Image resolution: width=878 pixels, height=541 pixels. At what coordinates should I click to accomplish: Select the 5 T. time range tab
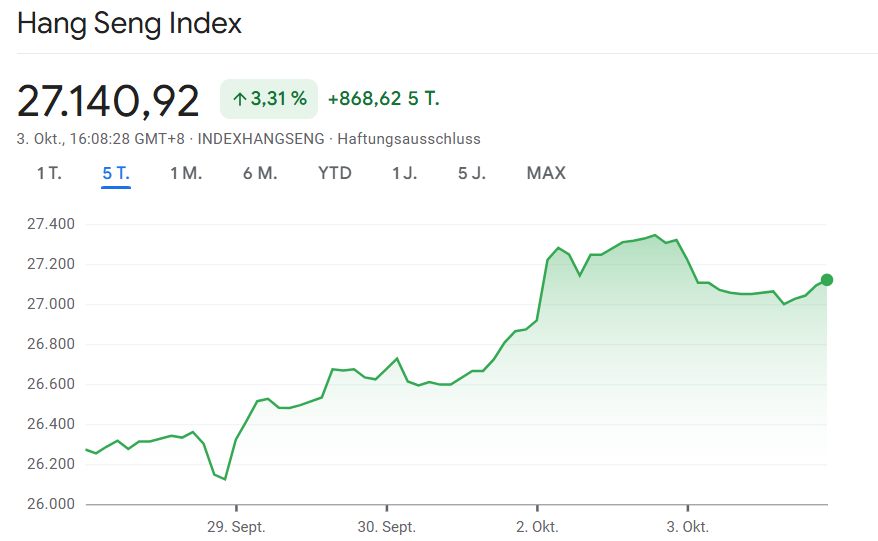click(x=116, y=173)
